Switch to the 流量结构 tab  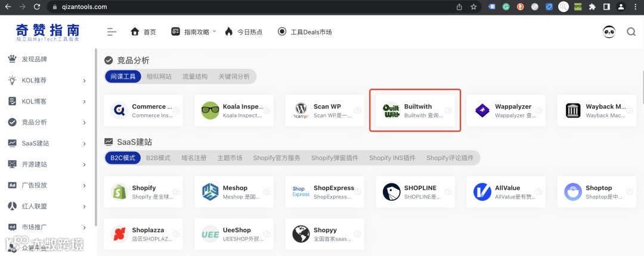pyautogui.click(x=194, y=76)
